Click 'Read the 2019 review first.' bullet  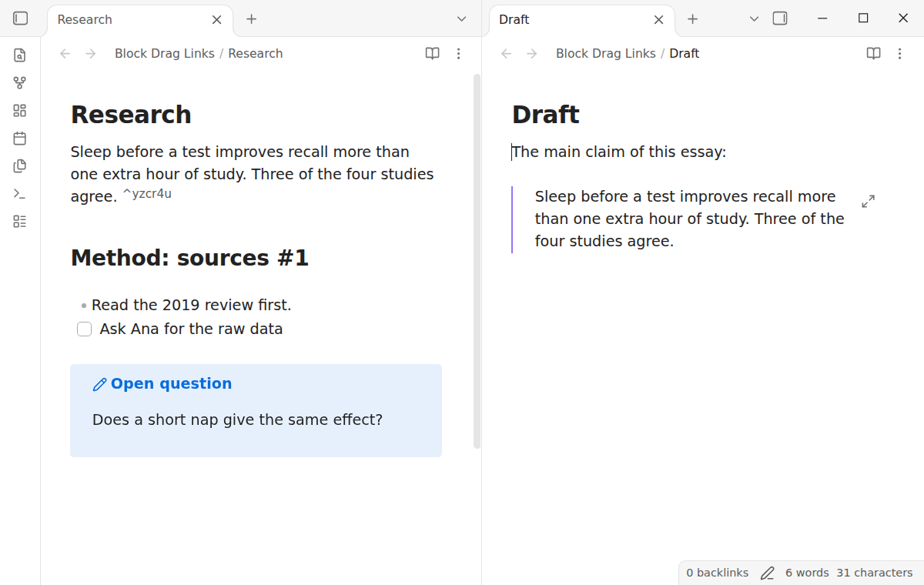tap(192, 305)
